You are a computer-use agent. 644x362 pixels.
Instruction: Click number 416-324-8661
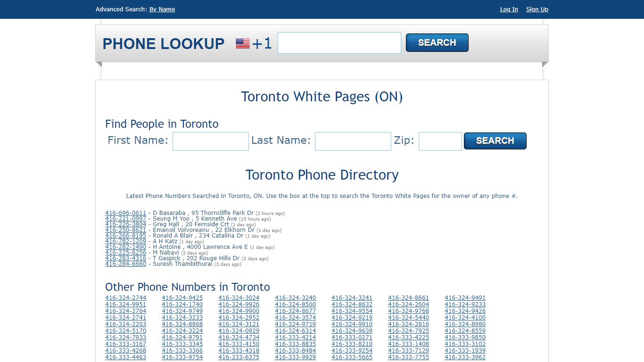pos(409,298)
